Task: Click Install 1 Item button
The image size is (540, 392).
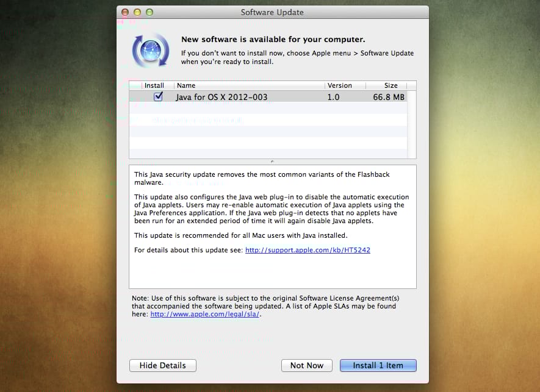Action: 378,366
